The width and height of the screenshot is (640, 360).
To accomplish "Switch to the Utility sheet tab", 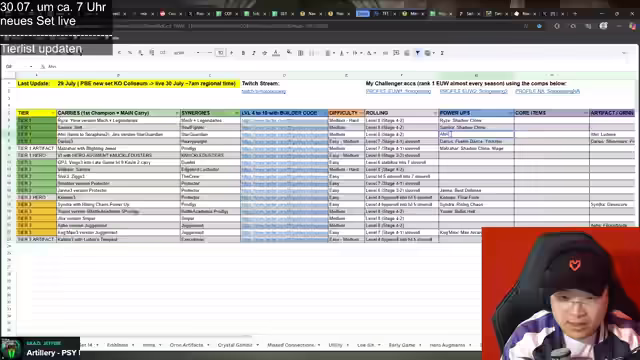I will click(x=335, y=345).
